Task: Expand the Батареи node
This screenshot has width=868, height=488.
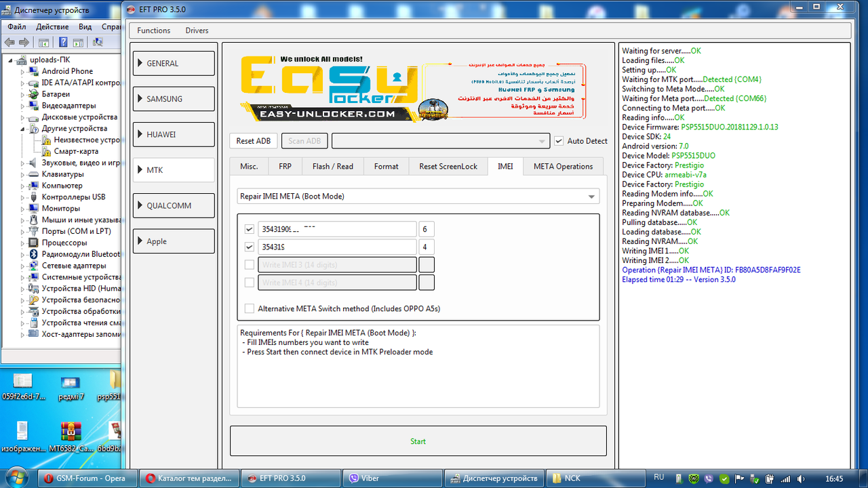Action: [22, 94]
